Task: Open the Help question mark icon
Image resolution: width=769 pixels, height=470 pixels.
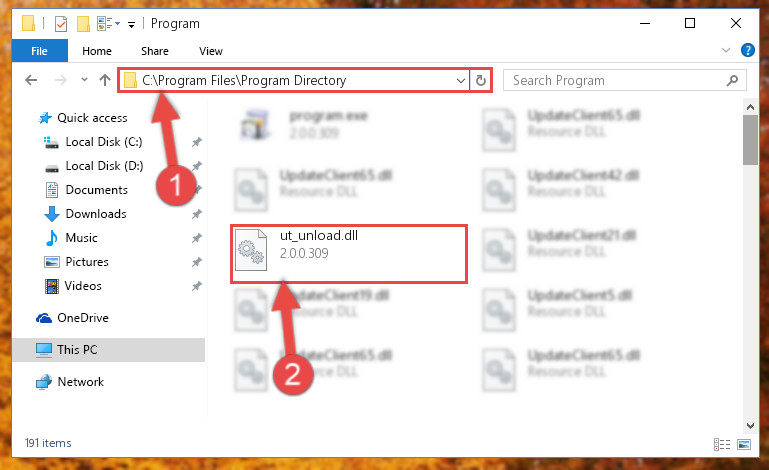Action: 747,50
